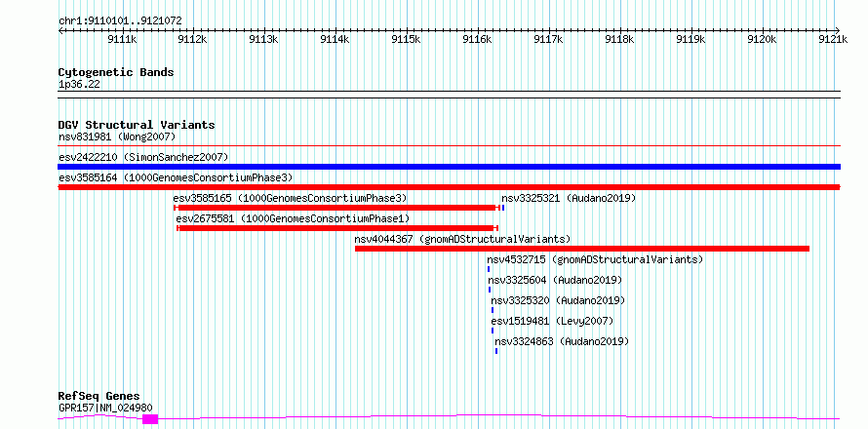Screen dimensions: 868x429
Task: Open esv3585164 (1000GenomesConsortiumPhase3) label
Action: 176,177
